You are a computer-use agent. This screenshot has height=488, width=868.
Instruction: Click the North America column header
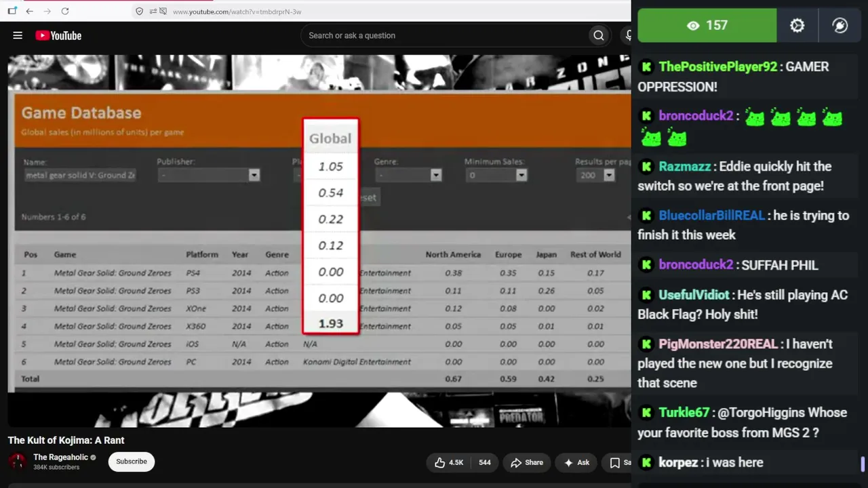[x=453, y=254]
